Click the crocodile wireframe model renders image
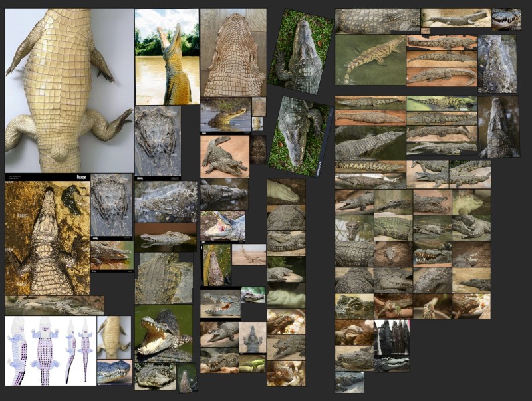The height and width of the screenshot is (401, 532). (51, 350)
